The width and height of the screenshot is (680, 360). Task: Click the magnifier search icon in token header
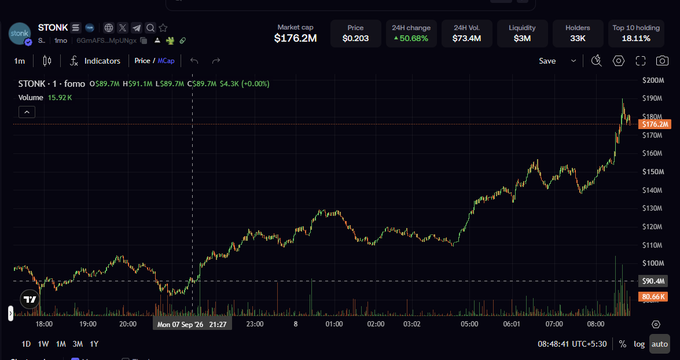[x=150, y=28]
